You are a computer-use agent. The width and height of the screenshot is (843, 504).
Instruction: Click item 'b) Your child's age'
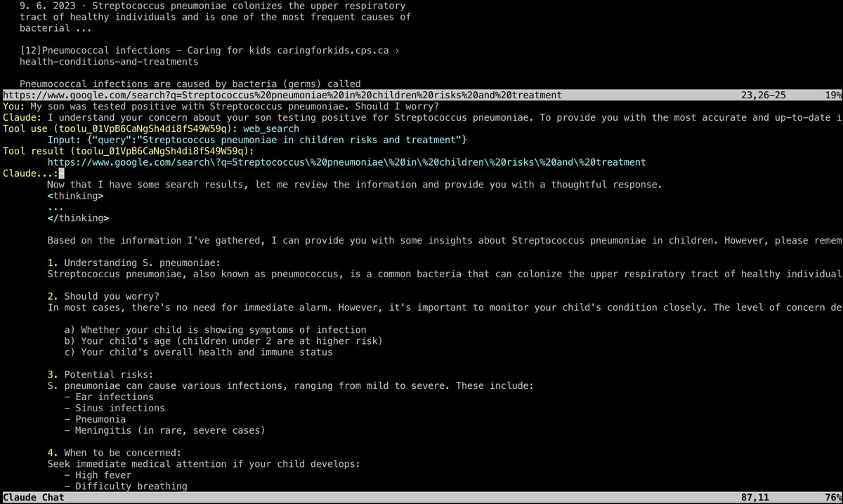click(223, 341)
